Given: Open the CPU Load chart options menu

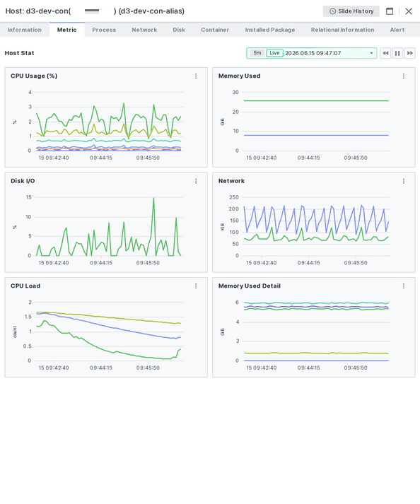Looking at the screenshot, I should [196, 286].
